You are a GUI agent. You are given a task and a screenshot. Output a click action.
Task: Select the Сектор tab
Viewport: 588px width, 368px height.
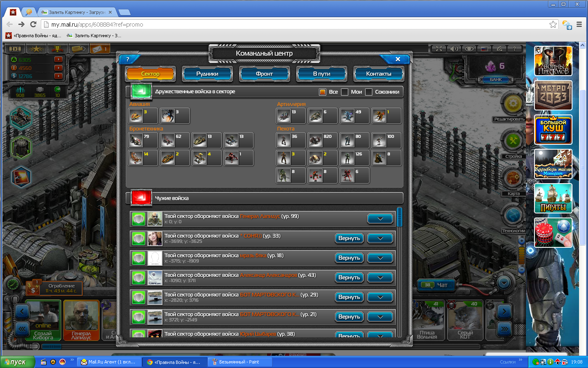click(x=150, y=74)
